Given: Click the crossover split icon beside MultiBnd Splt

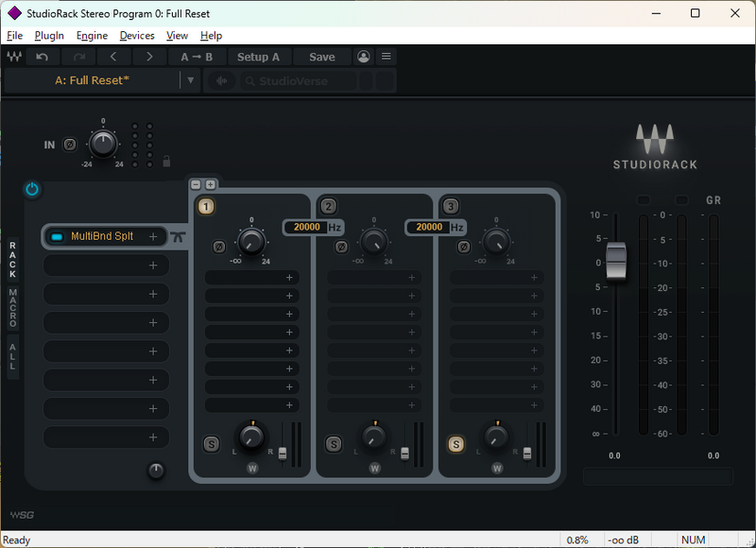Looking at the screenshot, I should 179,236.
